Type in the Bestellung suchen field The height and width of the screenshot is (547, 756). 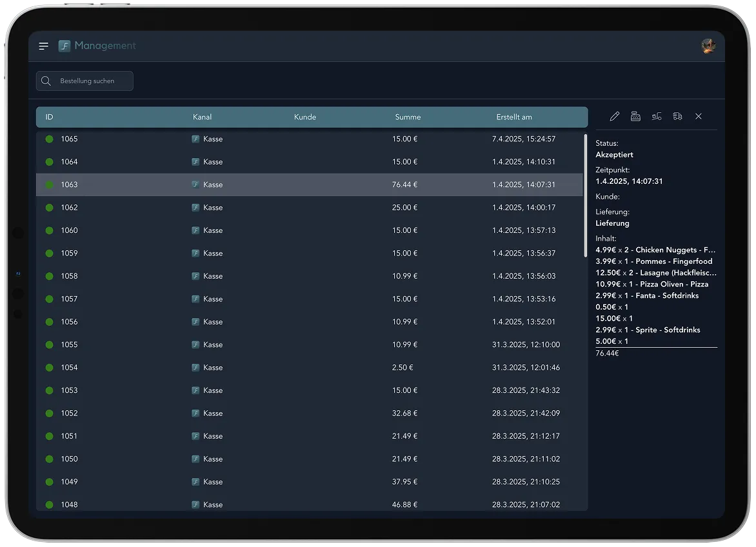(92, 81)
